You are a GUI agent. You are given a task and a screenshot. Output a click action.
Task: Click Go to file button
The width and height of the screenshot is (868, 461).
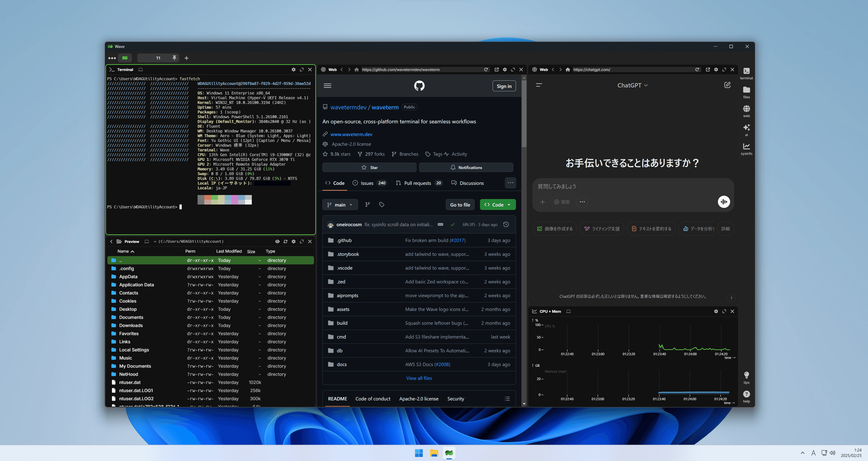click(x=460, y=205)
